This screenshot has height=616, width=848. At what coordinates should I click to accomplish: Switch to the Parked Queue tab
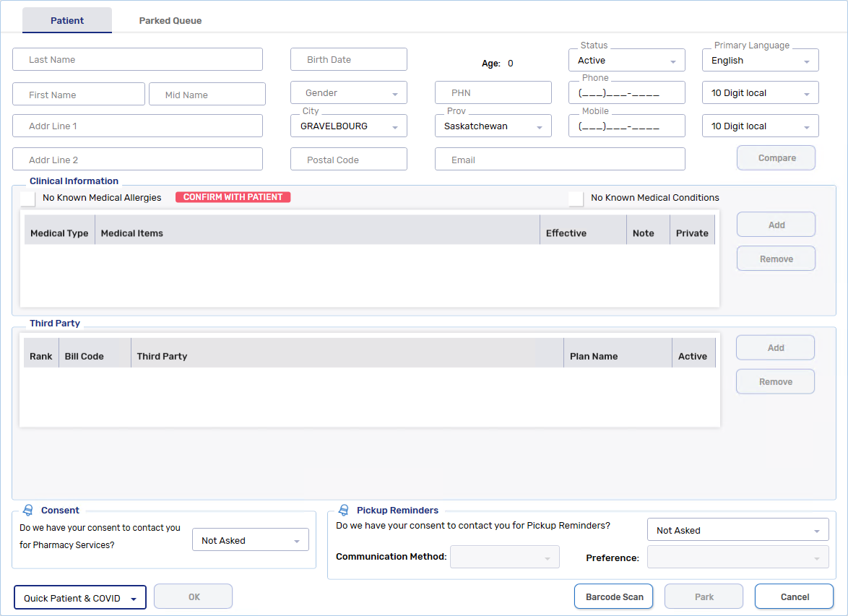[x=170, y=19]
